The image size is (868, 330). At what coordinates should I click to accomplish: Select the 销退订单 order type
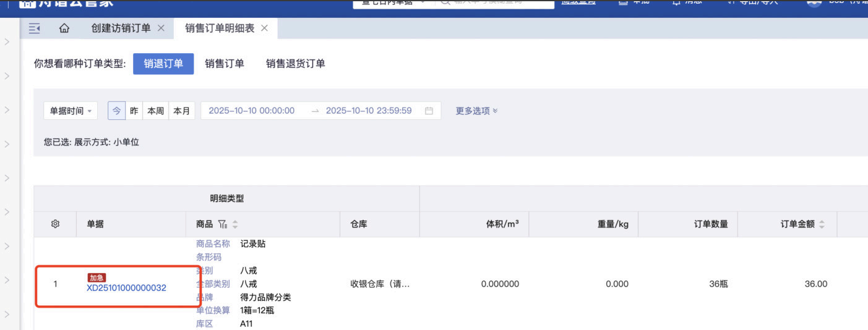tap(163, 64)
